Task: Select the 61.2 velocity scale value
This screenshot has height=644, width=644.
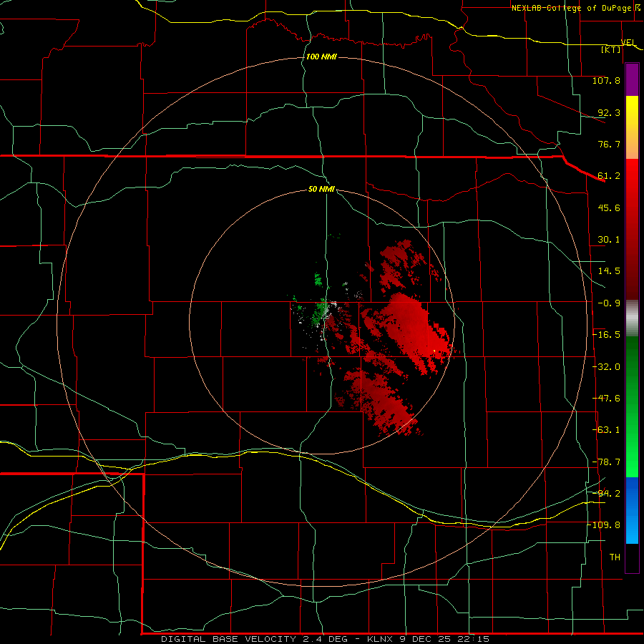Action: click(x=609, y=176)
